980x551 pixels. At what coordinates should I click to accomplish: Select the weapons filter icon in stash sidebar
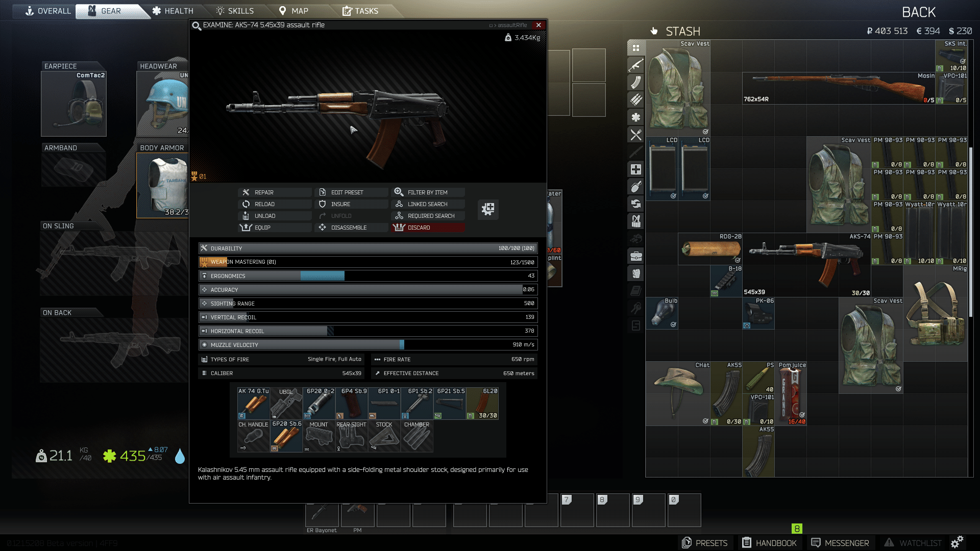pyautogui.click(x=635, y=65)
